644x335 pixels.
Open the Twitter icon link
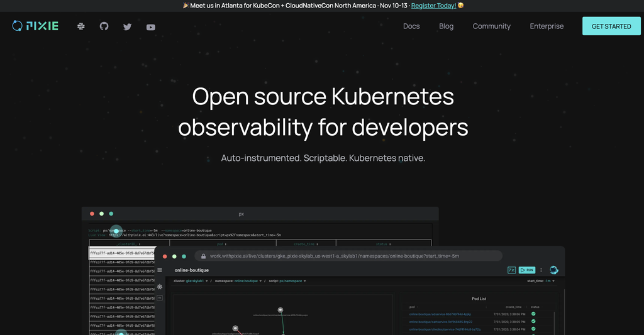127,26
